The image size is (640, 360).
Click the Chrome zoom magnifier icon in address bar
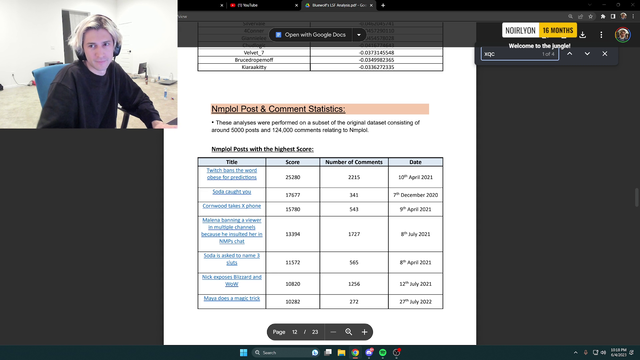[570, 16]
